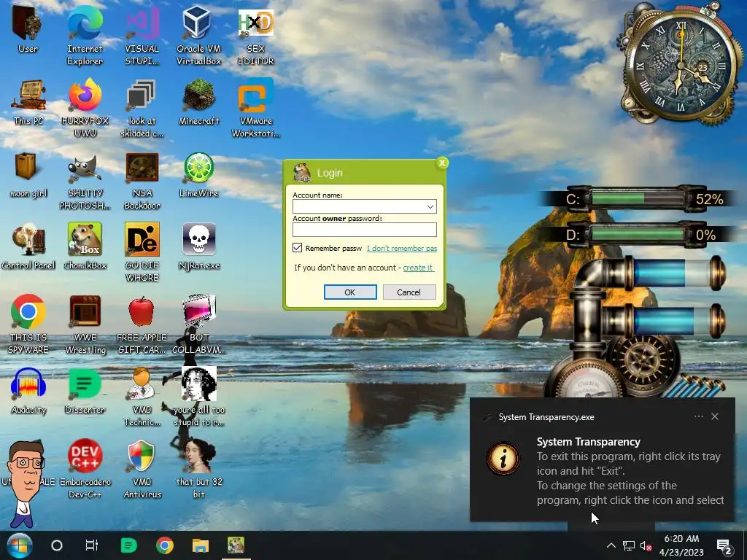Open the Windows Start button
Viewport: 747px width, 560px height.
[18, 545]
